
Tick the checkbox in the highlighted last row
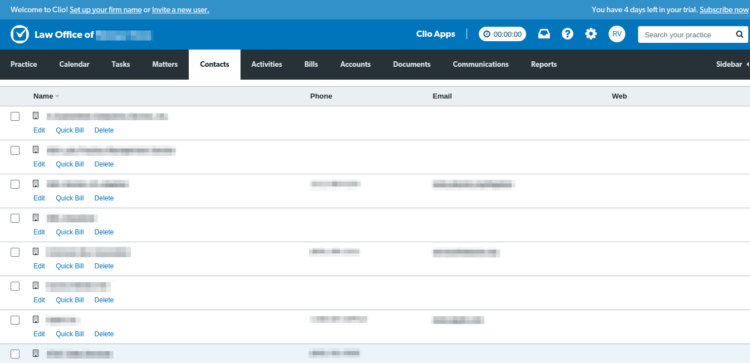click(15, 354)
